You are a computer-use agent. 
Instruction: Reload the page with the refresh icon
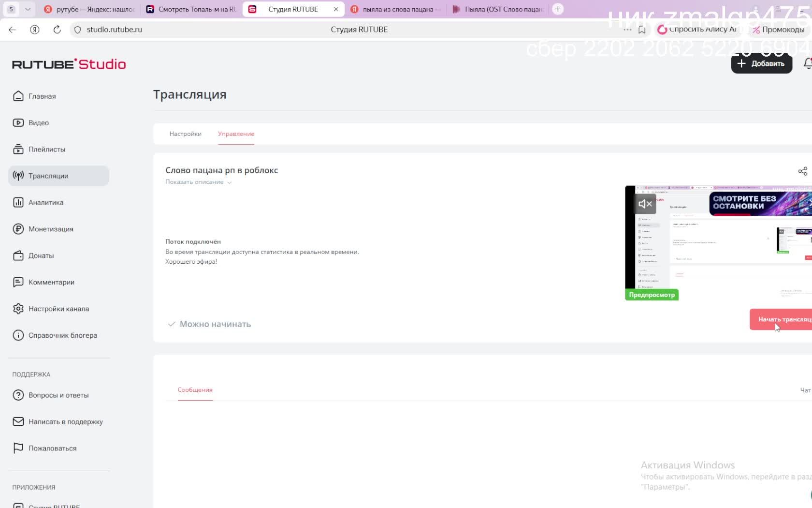click(57, 30)
